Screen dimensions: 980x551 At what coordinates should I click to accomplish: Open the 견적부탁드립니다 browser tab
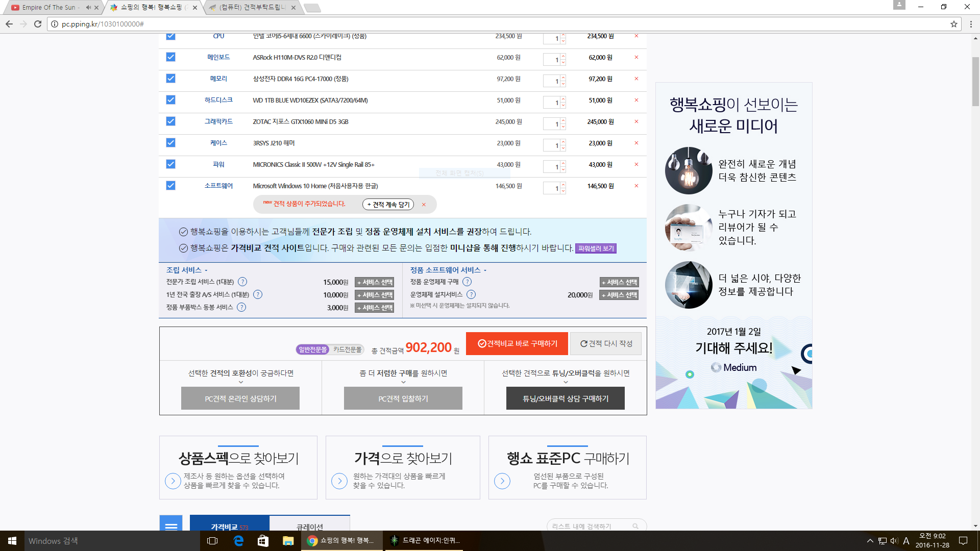pos(253,7)
